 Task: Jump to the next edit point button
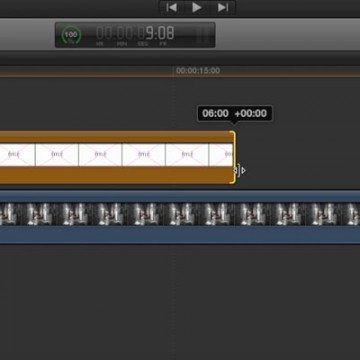[222, 7]
